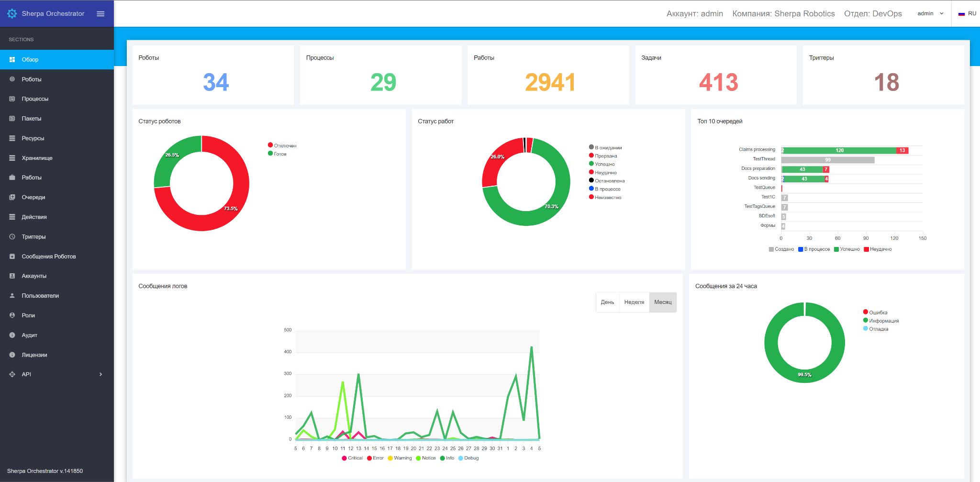Viewport: 980px width, 482px height.
Task: Click the Sherpa Orchestrator gear logo
Action: click(x=12, y=14)
